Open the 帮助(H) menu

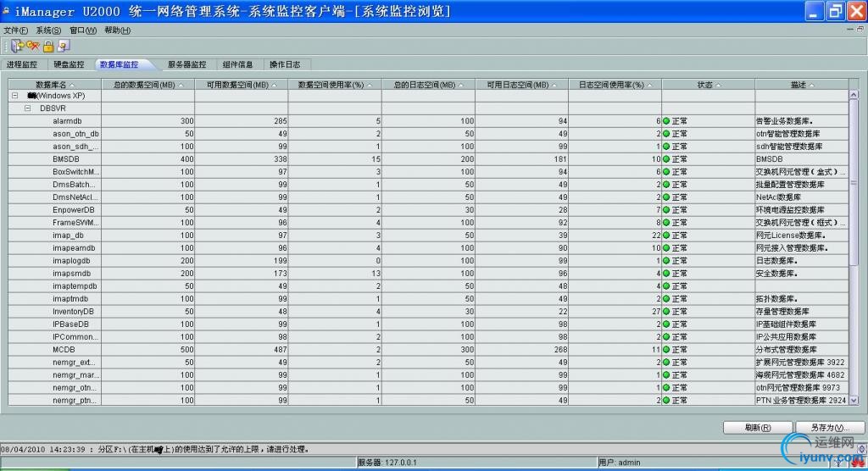point(117,30)
